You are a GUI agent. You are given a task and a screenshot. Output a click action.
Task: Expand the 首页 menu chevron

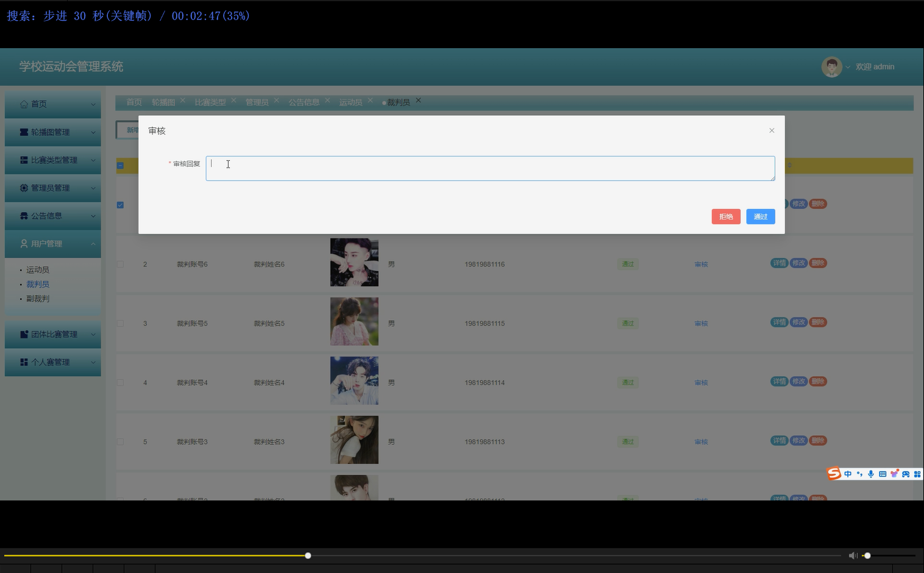(x=93, y=104)
